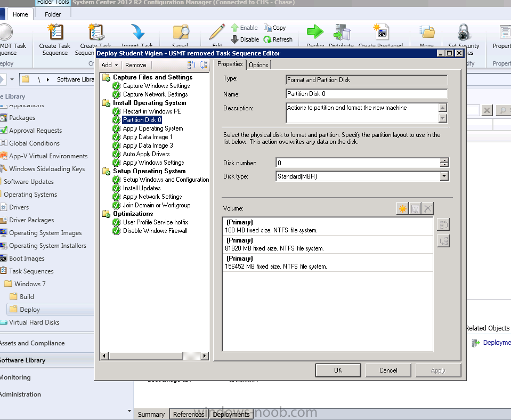Select Join Domain or Workgroup step

point(157,205)
